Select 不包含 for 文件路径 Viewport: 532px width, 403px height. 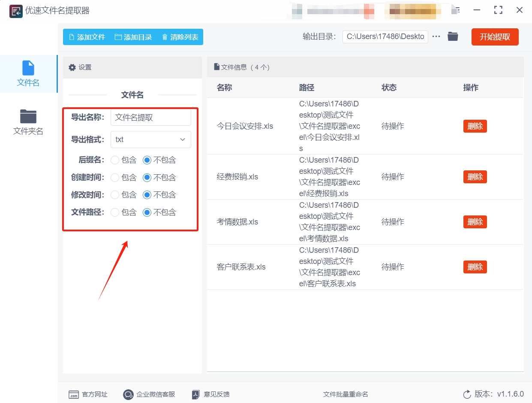(147, 212)
